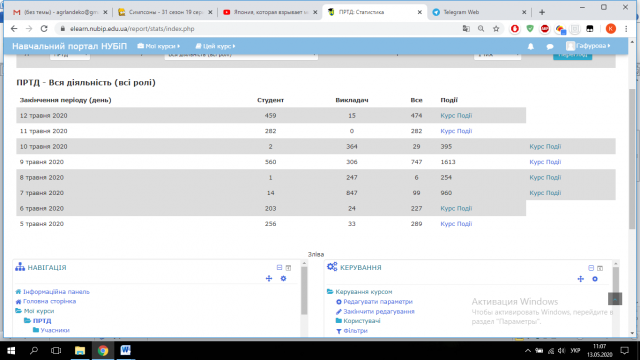
Task: Open Головна сторінка in navigation
Action: (49, 302)
